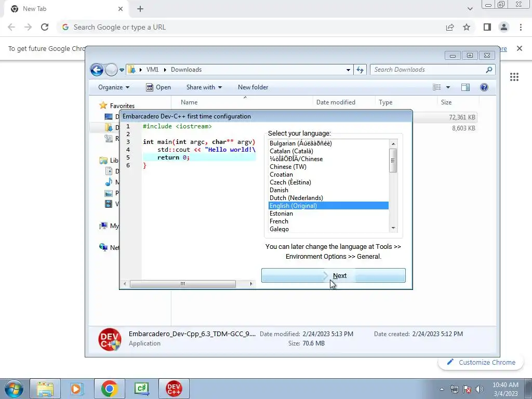
Task: Open Chrome three-dot menu
Action: (521, 27)
